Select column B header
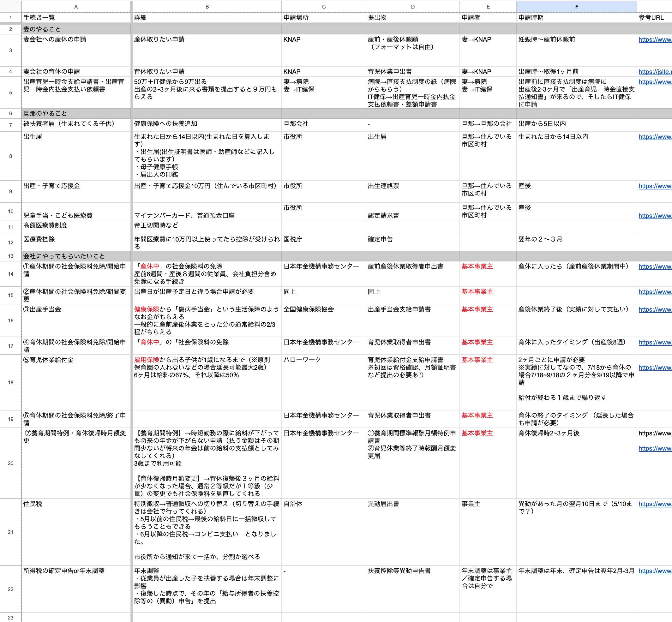 click(207, 6)
